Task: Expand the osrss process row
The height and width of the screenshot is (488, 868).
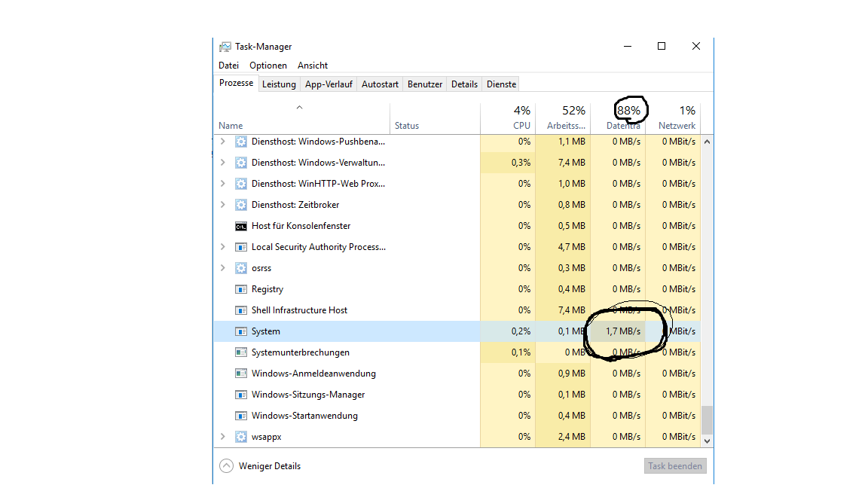Action: pyautogui.click(x=222, y=268)
